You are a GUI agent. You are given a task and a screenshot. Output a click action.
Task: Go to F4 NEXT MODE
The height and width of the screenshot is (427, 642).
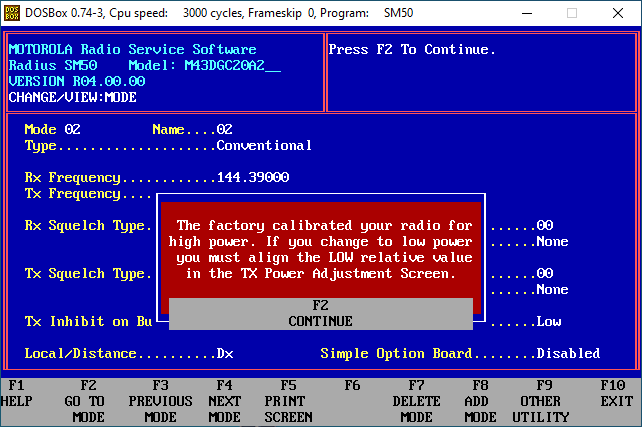(224, 401)
